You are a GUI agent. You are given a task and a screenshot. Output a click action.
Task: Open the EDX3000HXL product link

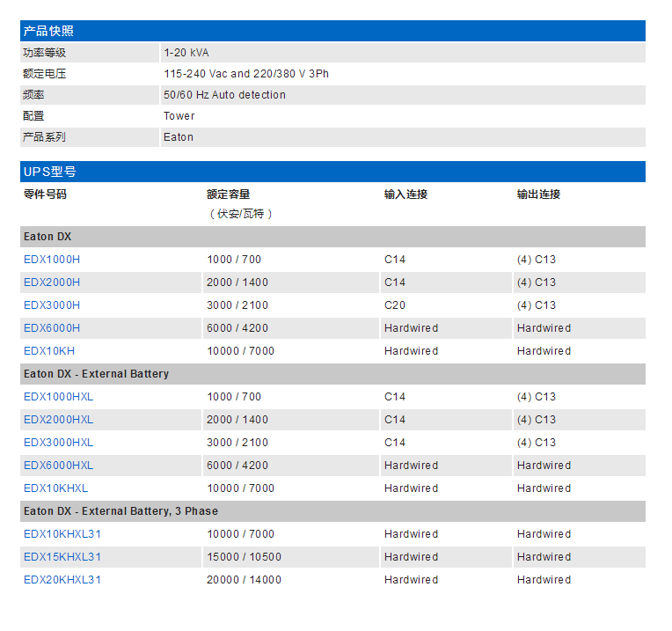(59, 443)
